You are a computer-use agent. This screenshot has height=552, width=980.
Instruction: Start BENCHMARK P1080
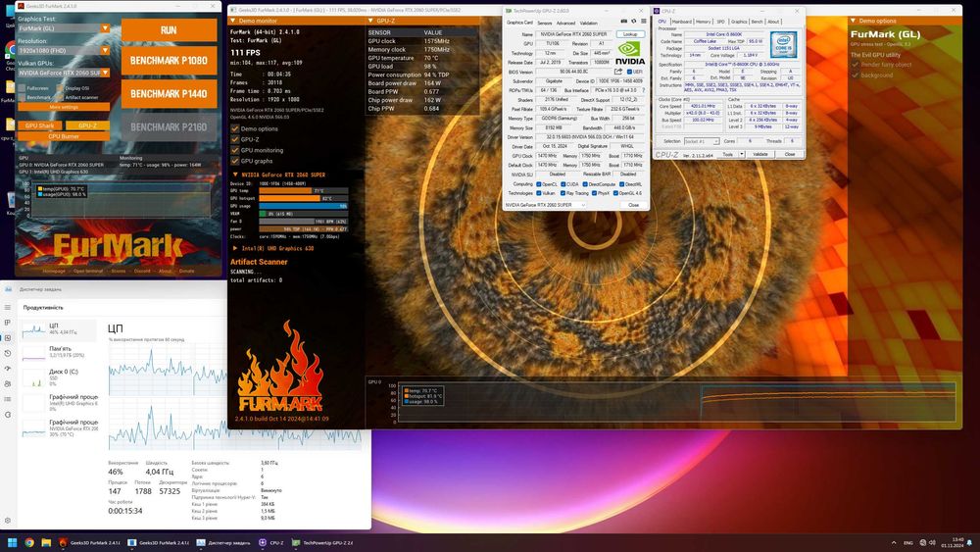(x=169, y=61)
